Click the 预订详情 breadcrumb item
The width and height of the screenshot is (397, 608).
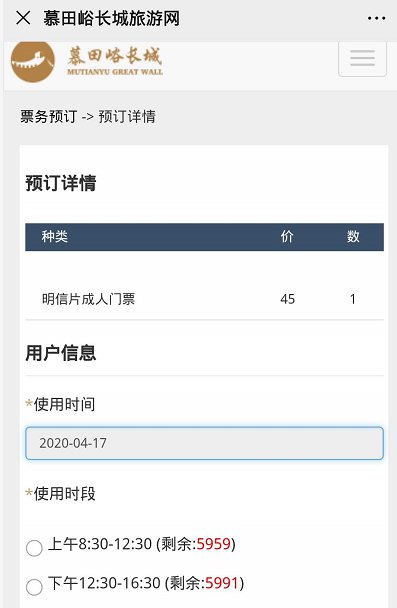point(127,116)
